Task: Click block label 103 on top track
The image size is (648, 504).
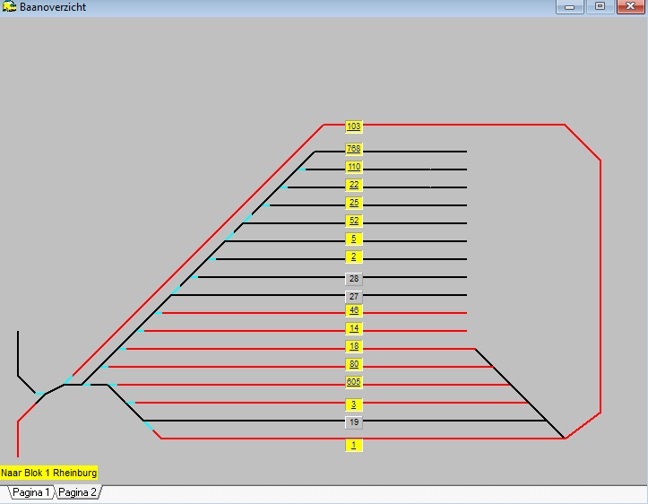Action: (353, 127)
